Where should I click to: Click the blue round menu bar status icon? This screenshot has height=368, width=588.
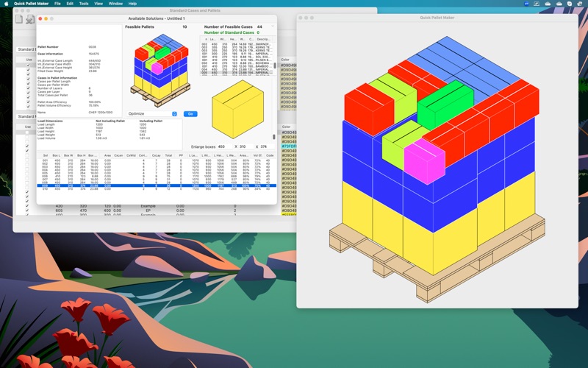526,4
